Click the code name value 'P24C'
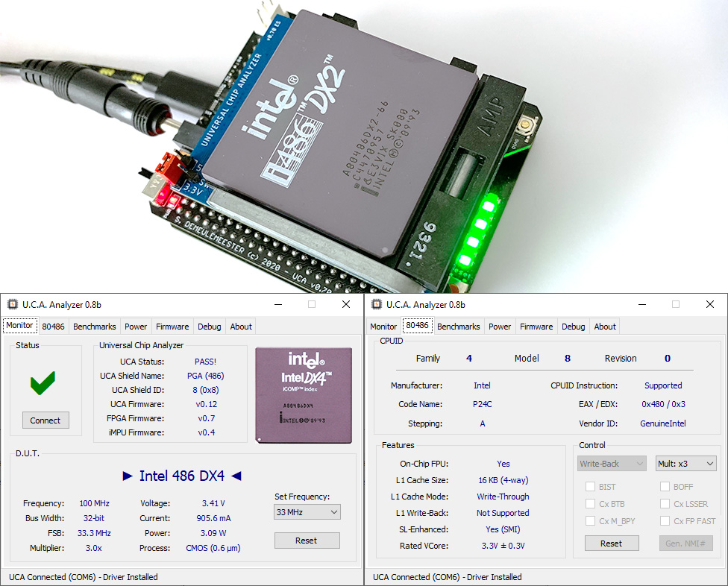 (483, 404)
